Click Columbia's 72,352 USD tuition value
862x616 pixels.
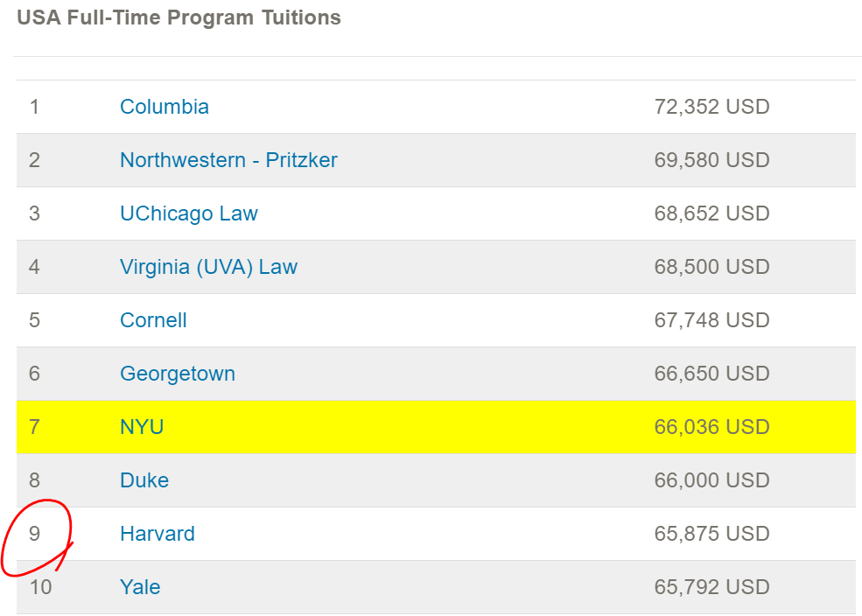pyautogui.click(x=711, y=107)
